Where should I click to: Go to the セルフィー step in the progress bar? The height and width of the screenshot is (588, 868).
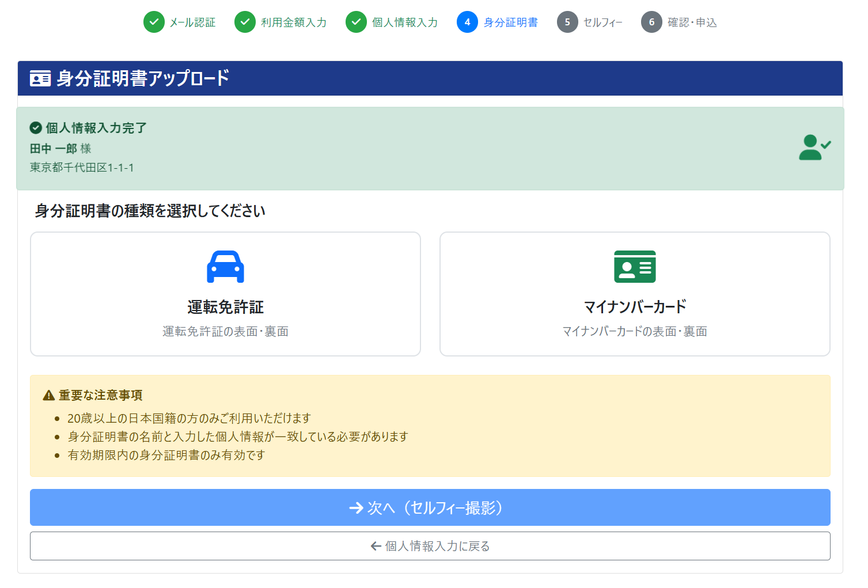point(566,22)
